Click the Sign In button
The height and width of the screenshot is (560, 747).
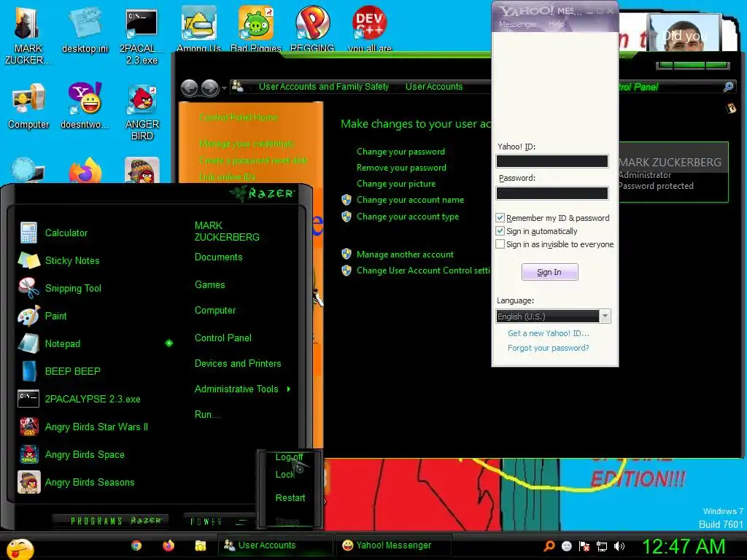click(x=549, y=272)
